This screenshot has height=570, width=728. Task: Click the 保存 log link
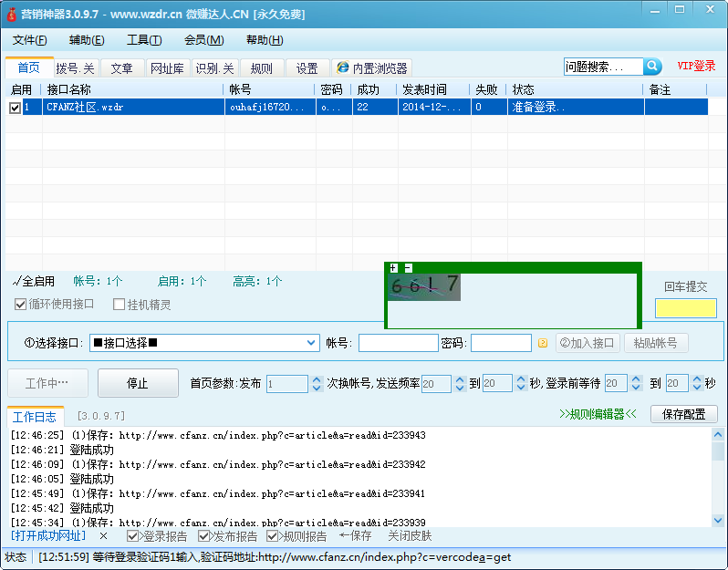coord(356,536)
